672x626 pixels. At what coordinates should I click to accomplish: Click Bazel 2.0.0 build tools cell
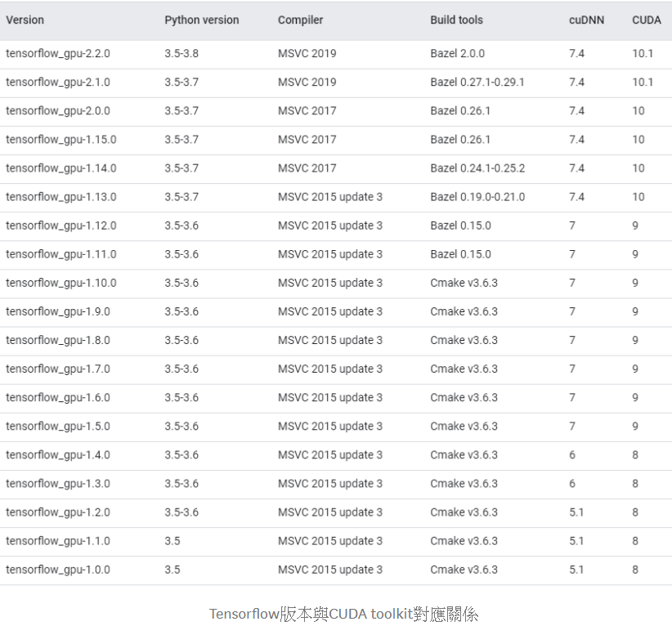[x=457, y=54]
